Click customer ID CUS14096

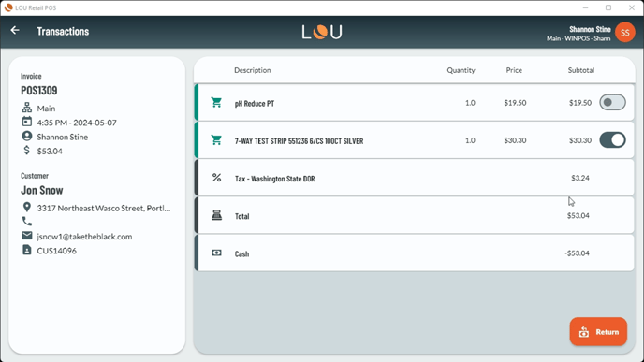click(57, 251)
